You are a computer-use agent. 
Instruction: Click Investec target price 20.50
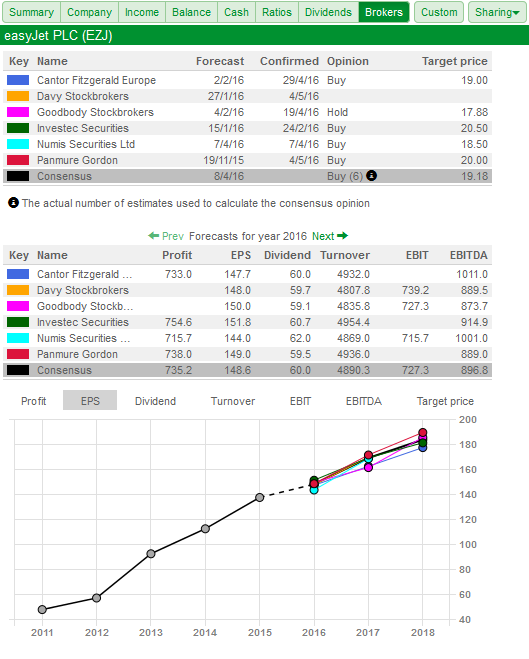click(474, 128)
